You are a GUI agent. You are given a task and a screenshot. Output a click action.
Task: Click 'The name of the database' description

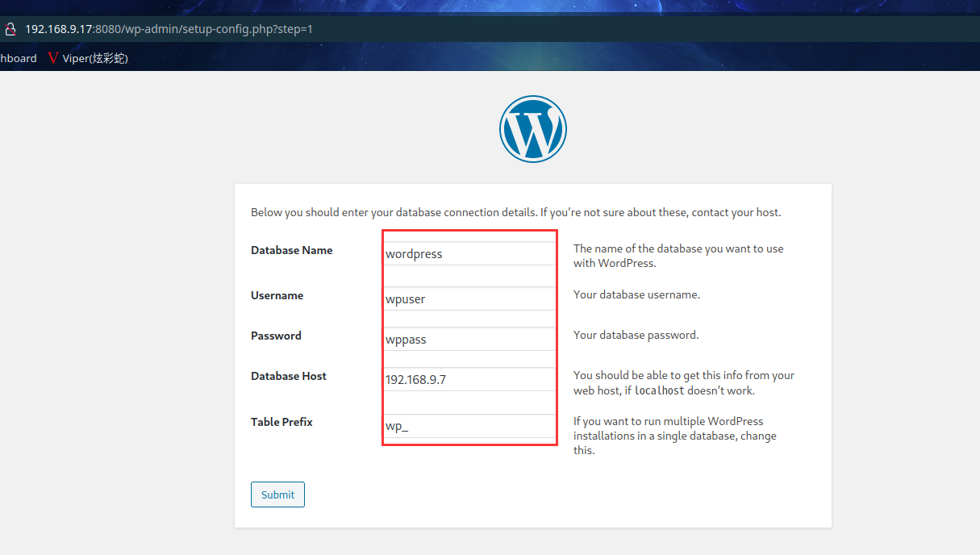coord(678,256)
